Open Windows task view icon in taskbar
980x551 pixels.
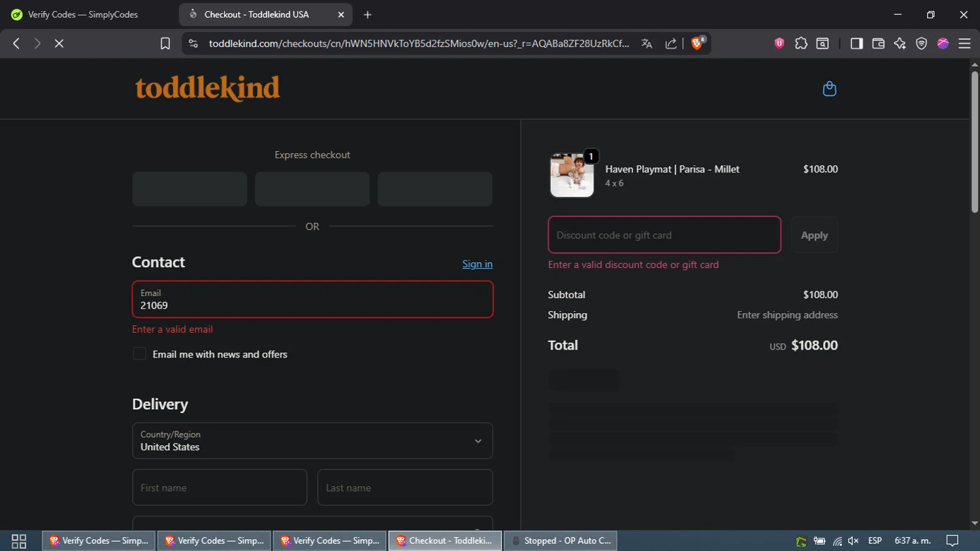pos(19,541)
